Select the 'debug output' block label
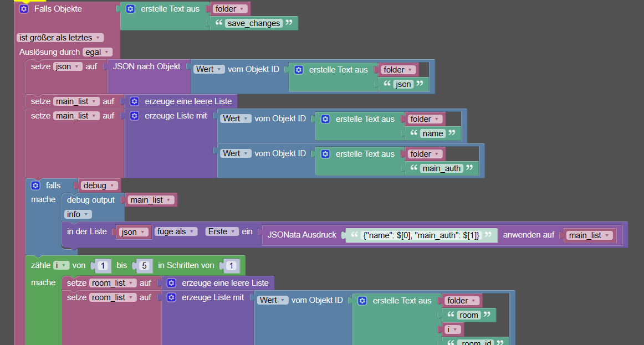 pyautogui.click(x=91, y=200)
